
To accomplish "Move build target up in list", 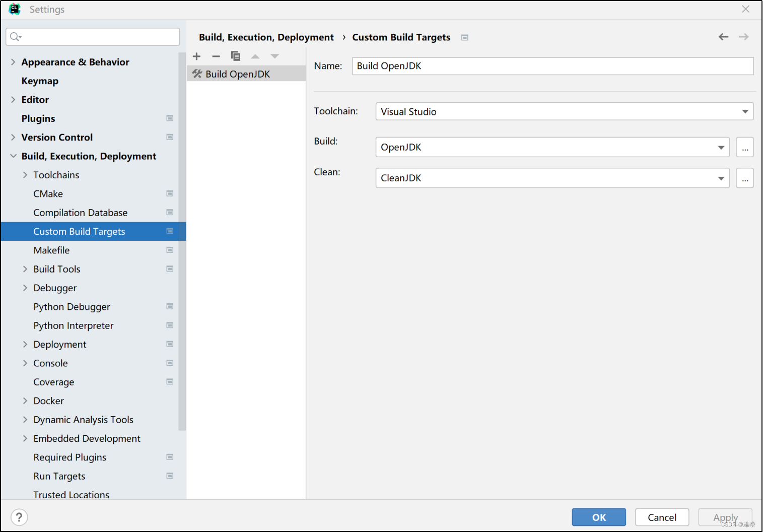I will click(x=255, y=56).
